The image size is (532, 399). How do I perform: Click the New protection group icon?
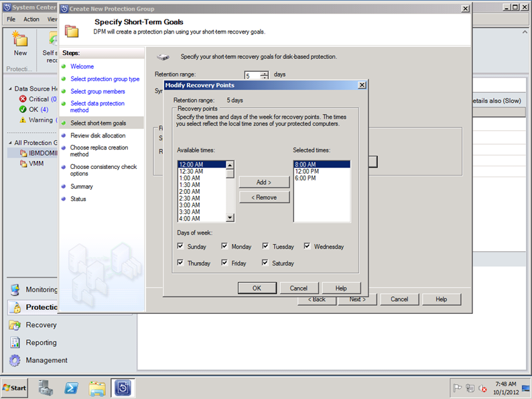pyautogui.click(x=19, y=38)
